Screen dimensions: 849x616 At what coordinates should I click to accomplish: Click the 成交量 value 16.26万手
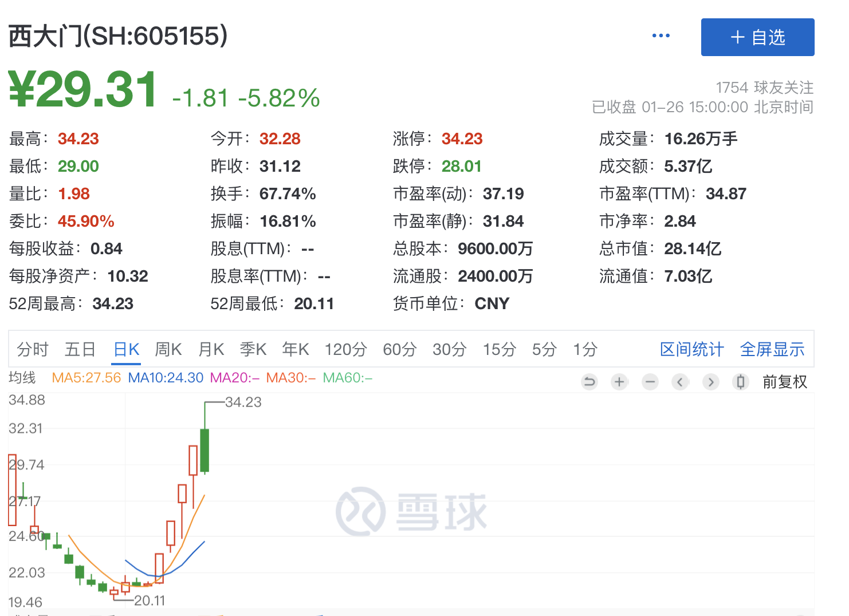pos(701,139)
